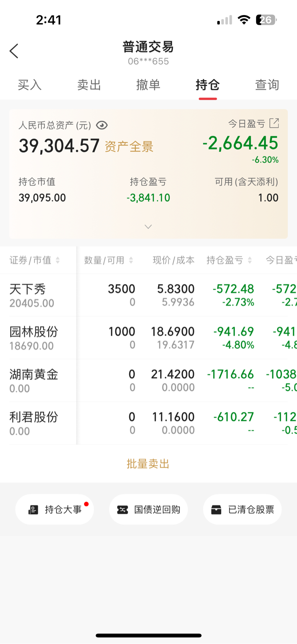Switch to the 卖出 tab
The width and height of the screenshot is (297, 644).
[89, 85]
